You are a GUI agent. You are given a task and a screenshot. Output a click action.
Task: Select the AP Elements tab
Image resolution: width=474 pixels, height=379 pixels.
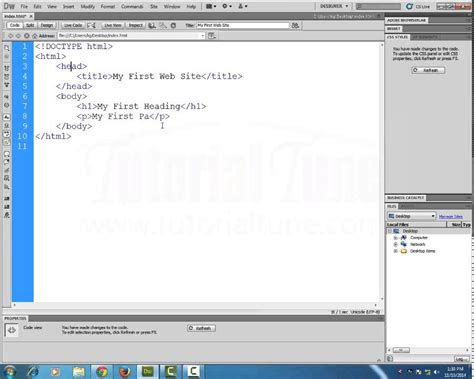pyautogui.click(x=426, y=37)
